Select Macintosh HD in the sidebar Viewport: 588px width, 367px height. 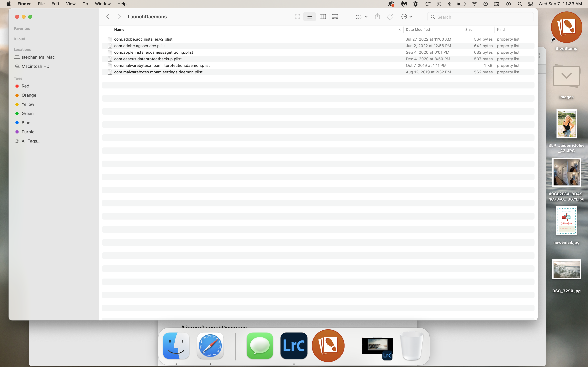point(35,66)
